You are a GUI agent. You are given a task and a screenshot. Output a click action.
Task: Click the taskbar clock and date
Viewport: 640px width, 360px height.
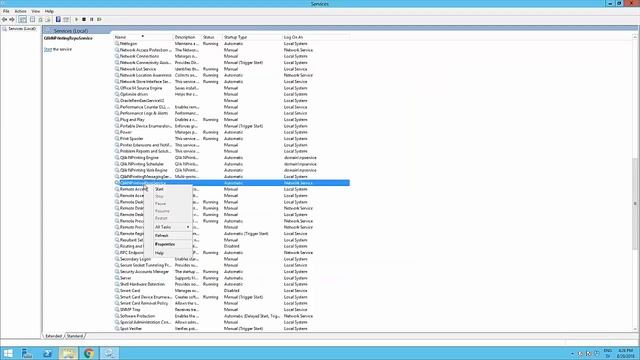(625, 353)
